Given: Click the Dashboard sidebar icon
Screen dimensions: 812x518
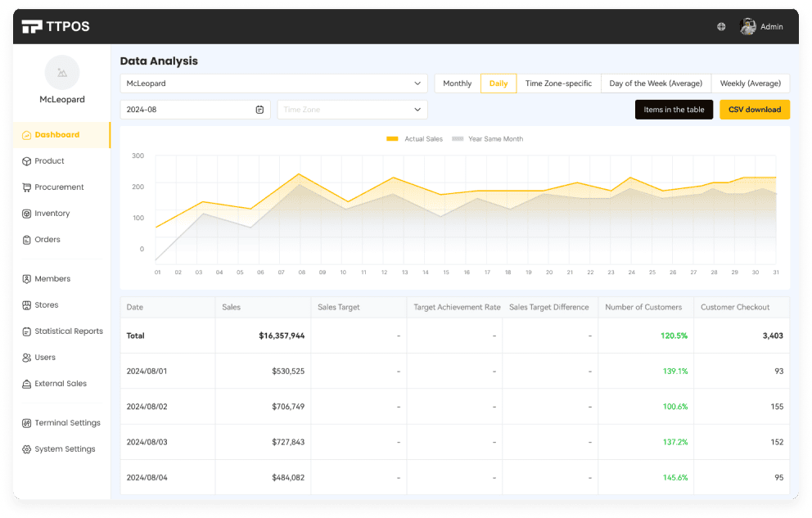Looking at the screenshot, I should pyautogui.click(x=26, y=135).
